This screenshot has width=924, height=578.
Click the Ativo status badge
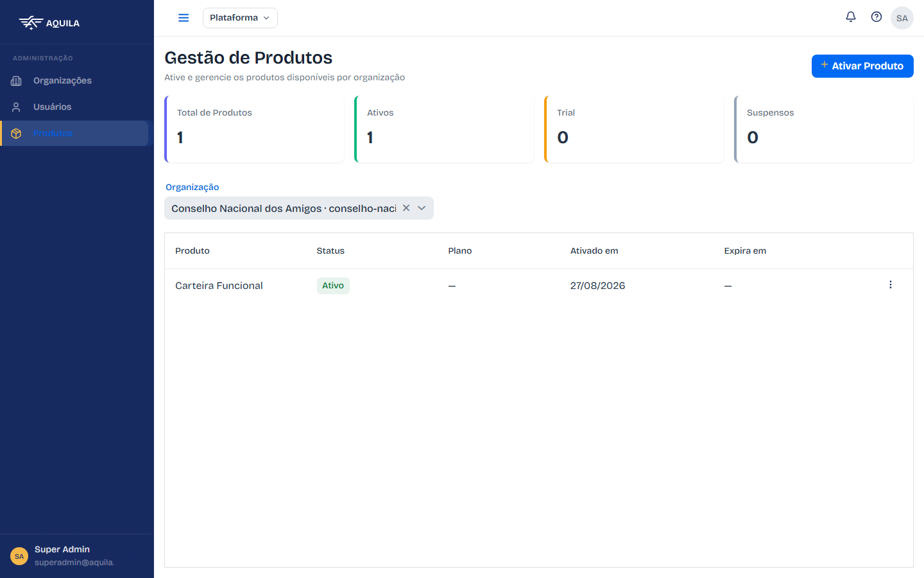[333, 286]
